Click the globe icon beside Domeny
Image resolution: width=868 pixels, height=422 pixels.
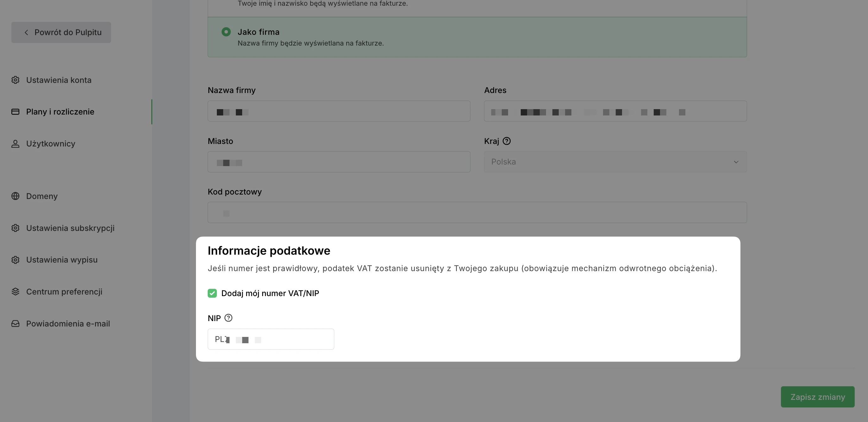click(15, 196)
